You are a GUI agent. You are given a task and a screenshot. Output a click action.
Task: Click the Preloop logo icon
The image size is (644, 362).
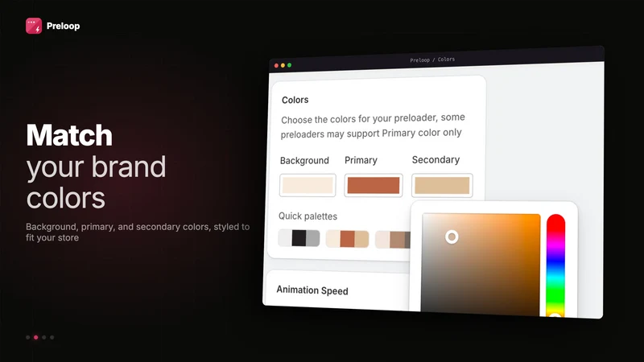[34, 26]
